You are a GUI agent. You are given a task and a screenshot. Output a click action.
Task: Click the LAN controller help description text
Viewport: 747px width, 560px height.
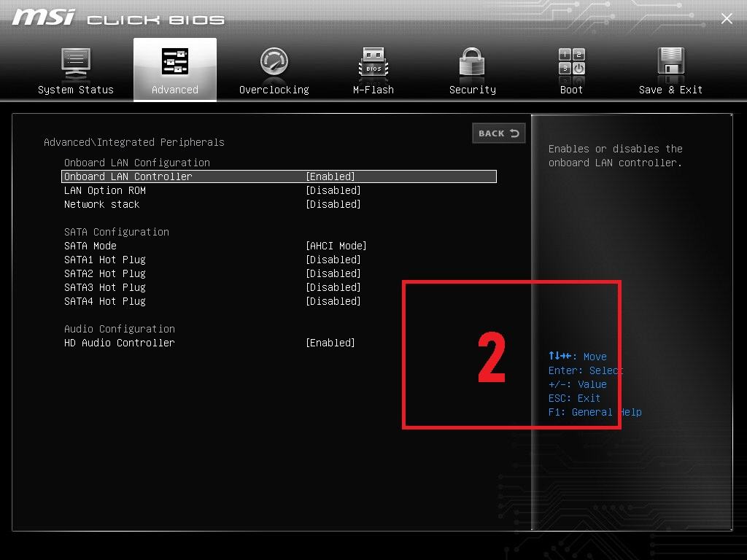click(x=615, y=156)
